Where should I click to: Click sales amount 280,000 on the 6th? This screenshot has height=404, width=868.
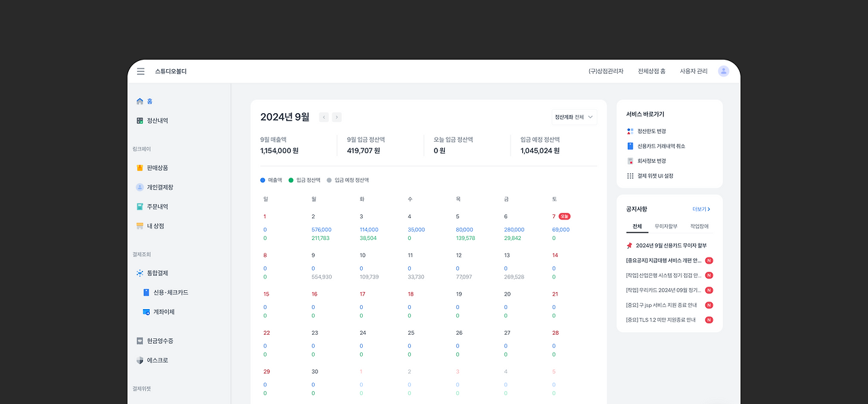point(514,230)
